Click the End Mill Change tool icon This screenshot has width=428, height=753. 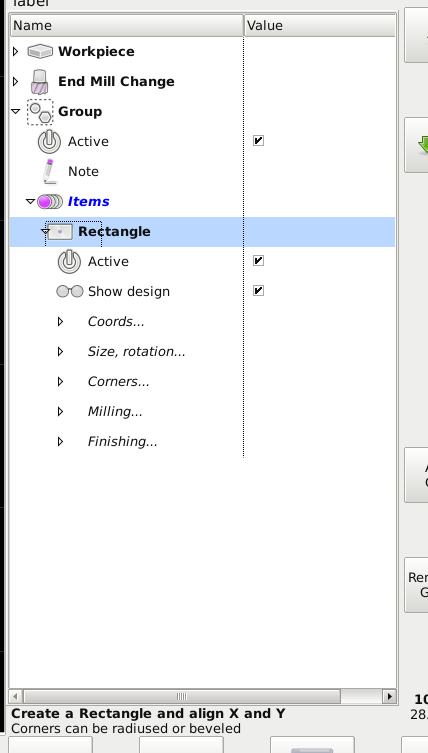40,82
